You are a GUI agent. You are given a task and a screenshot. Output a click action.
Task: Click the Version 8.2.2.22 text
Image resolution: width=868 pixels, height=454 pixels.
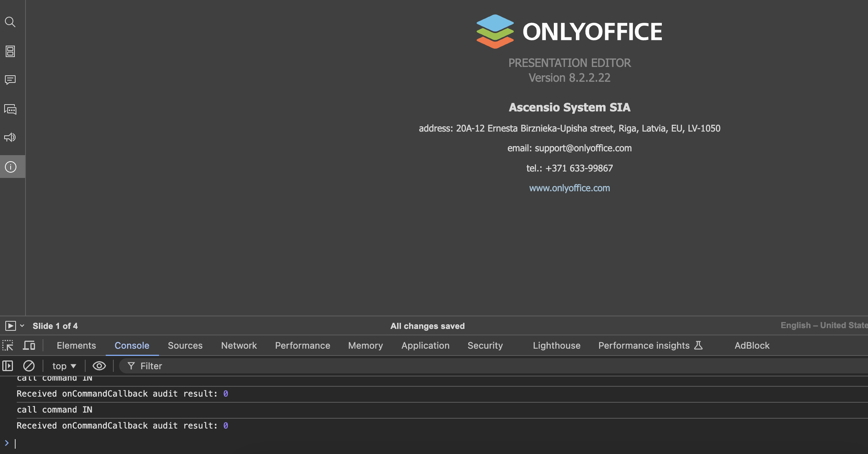coord(569,78)
